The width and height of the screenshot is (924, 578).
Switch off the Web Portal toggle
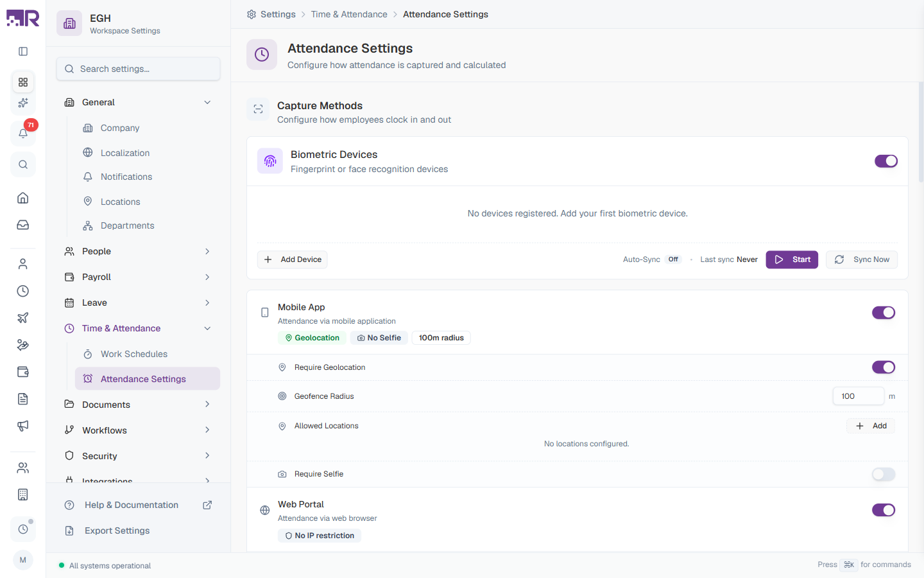[884, 510]
